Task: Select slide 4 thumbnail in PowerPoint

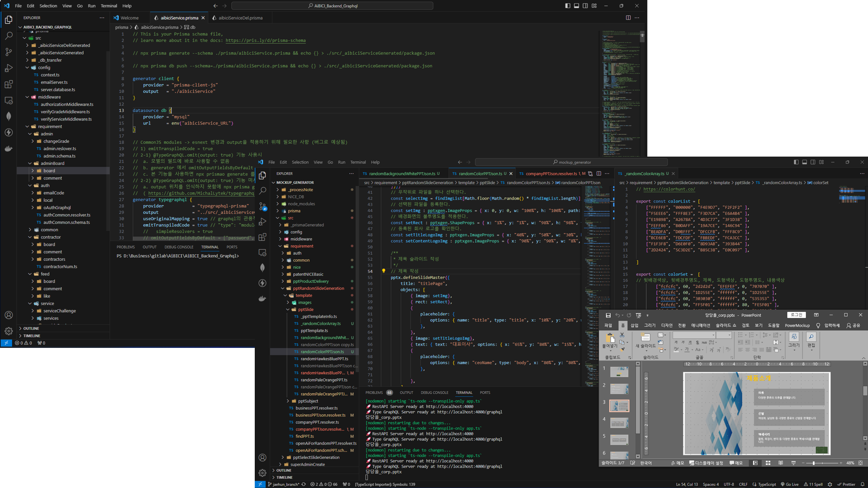Action: point(619,422)
